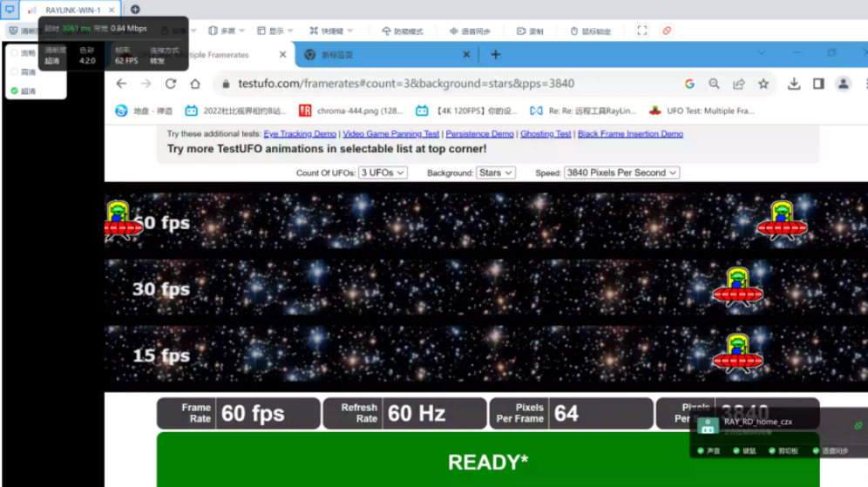Open the Re: Re: 远程工具RayLink bookmark

[x=583, y=111]
